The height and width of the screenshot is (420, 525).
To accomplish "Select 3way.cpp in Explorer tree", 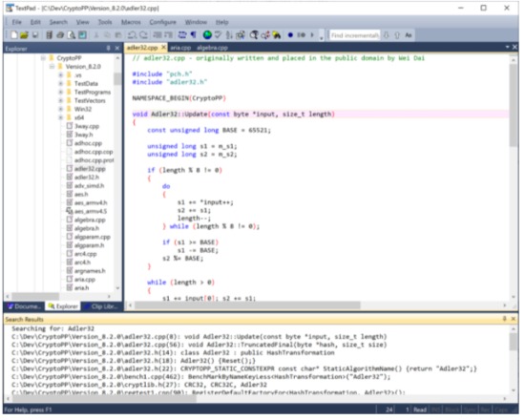I will [x=86, y=126].
